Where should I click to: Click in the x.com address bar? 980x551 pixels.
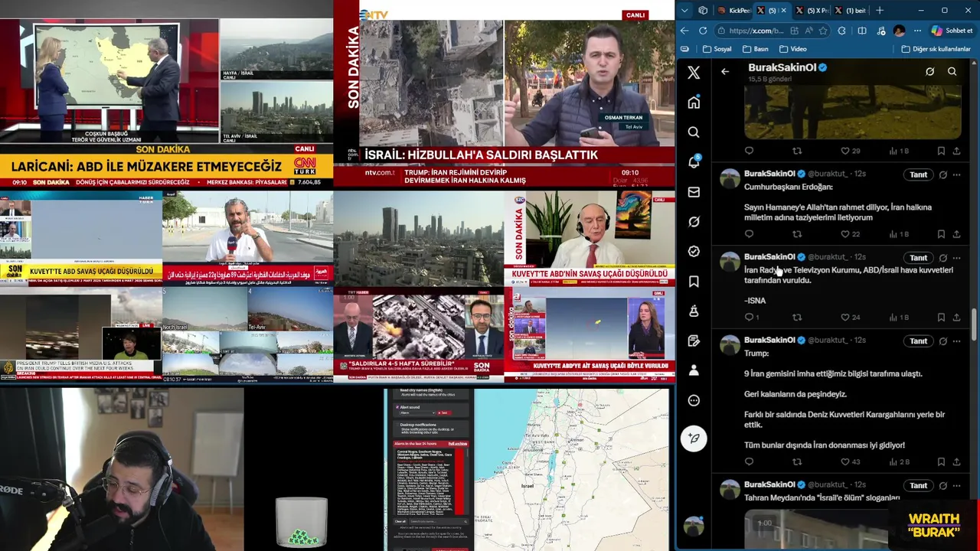pos(758,31)
